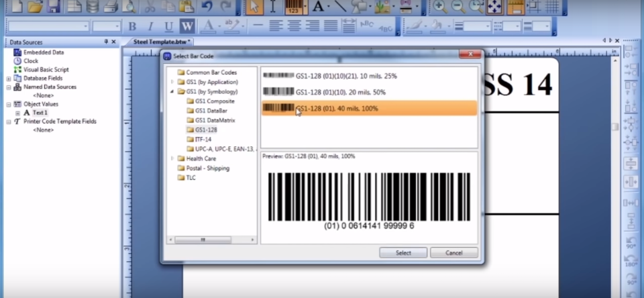Select the Line drawing tool
The width and height of the screenshot is (644, 298).
pyautogui.click(x=340, y=6)
